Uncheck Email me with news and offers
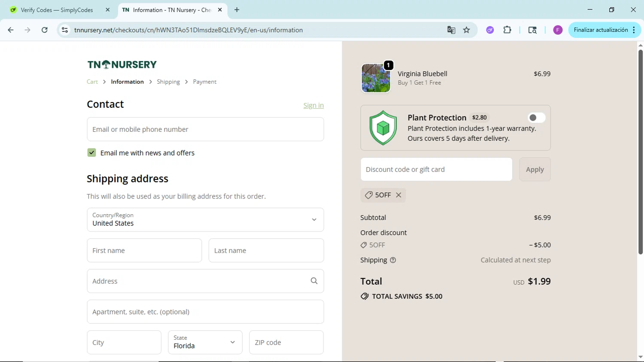Screen dimensions: 644x362 pyautogui.click(x=91, y=153)
